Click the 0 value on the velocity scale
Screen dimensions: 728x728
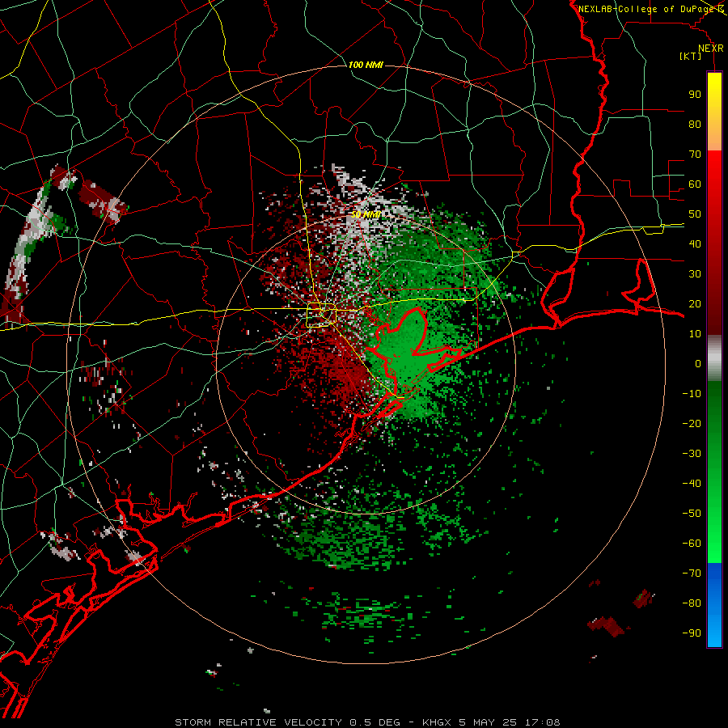click(x=698, y=363)
